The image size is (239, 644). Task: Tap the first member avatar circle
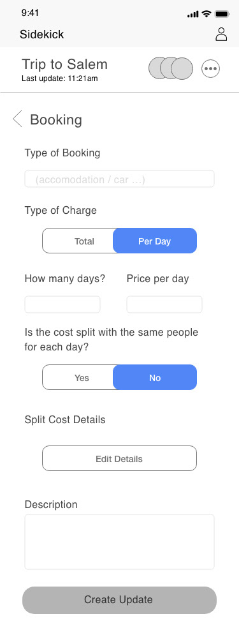(159, 68)
